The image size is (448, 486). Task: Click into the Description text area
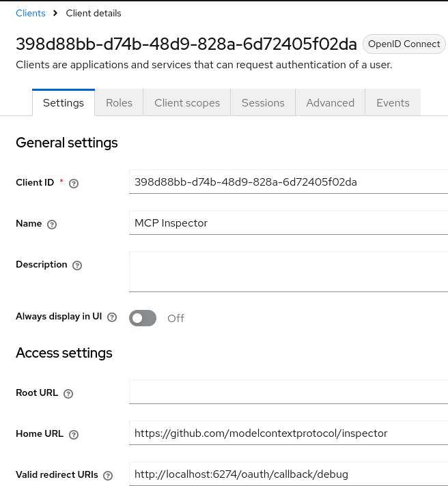(x=287, y=272)
